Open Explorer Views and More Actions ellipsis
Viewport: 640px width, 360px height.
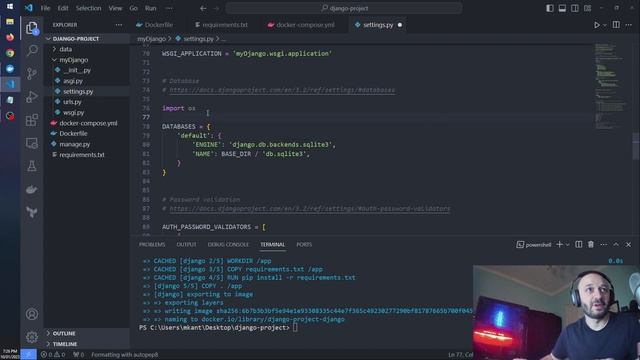coord(119,25)
